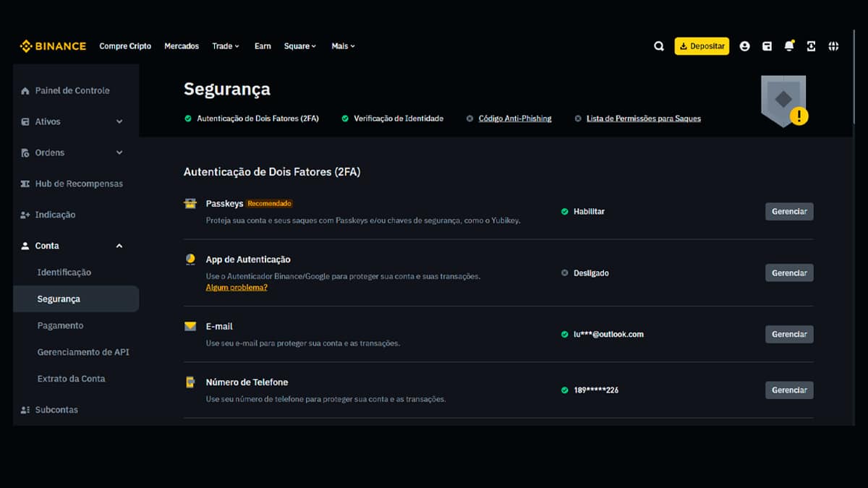Click the gray status dot beside Desligado

click(x=564, y=273)
